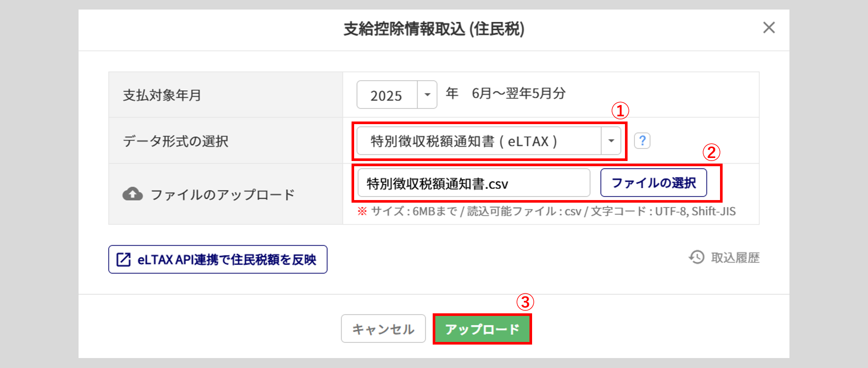Click the blue question mark help icon
Screen dimensions: 868x368
tap(642, 141)
